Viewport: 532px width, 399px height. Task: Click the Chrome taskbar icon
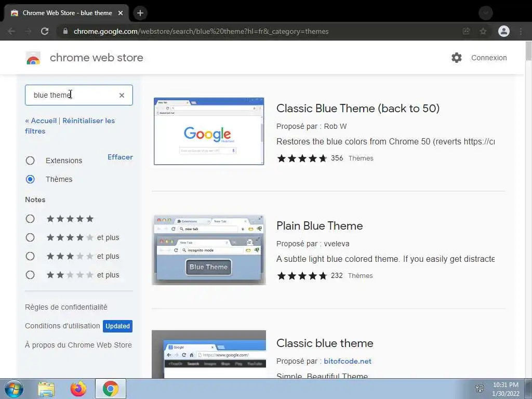click(x=111, y=389)
